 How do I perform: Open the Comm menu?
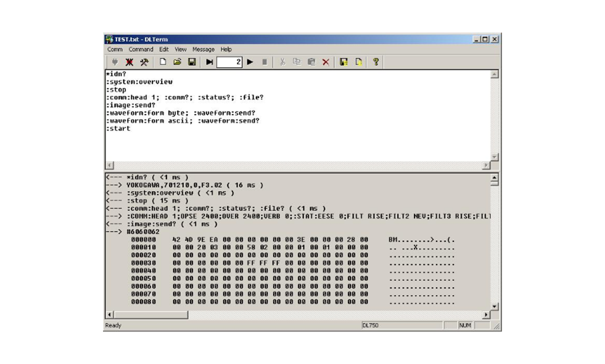115,49
